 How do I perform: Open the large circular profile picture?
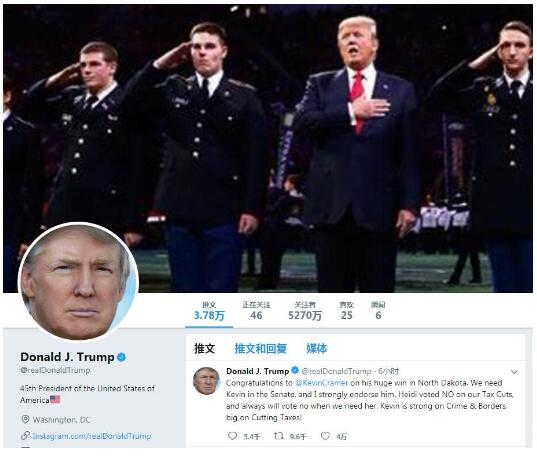click(x=79, y=281)
